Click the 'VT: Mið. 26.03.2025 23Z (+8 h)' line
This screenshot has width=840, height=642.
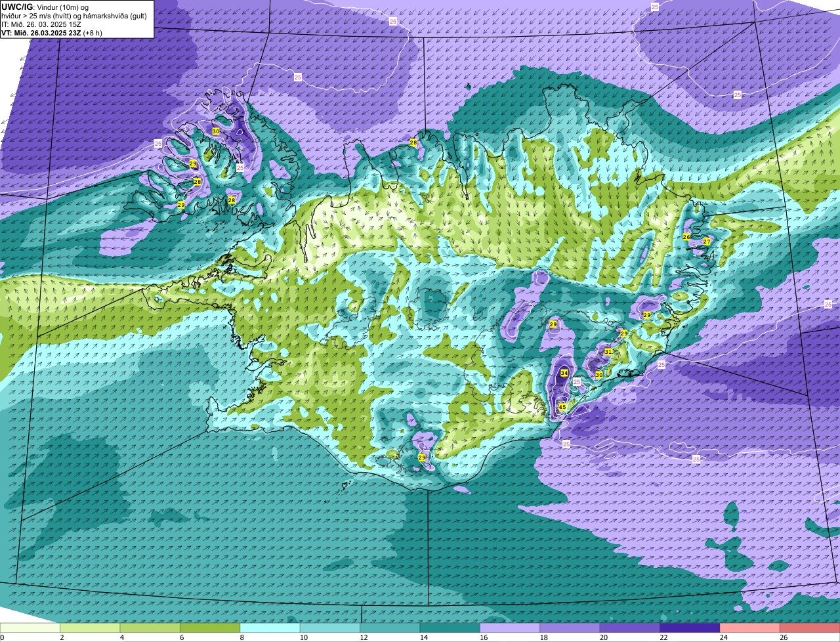[x=52, y=32]
